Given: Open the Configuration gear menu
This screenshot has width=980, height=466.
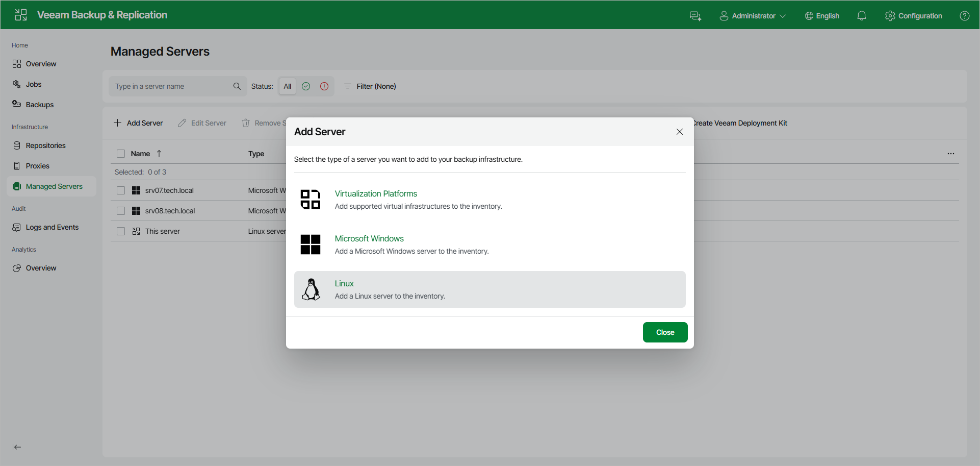Looking at the screenshot, I should click(914, 16).
